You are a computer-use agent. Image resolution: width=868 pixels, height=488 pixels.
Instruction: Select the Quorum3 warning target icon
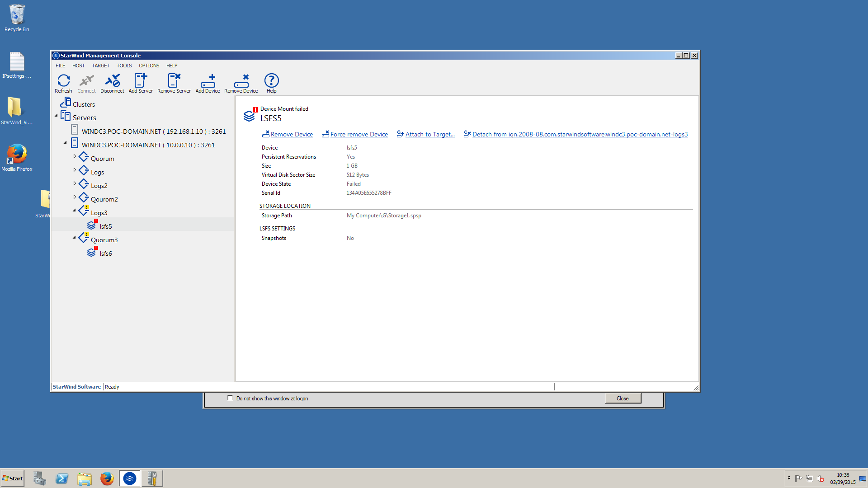84,238
